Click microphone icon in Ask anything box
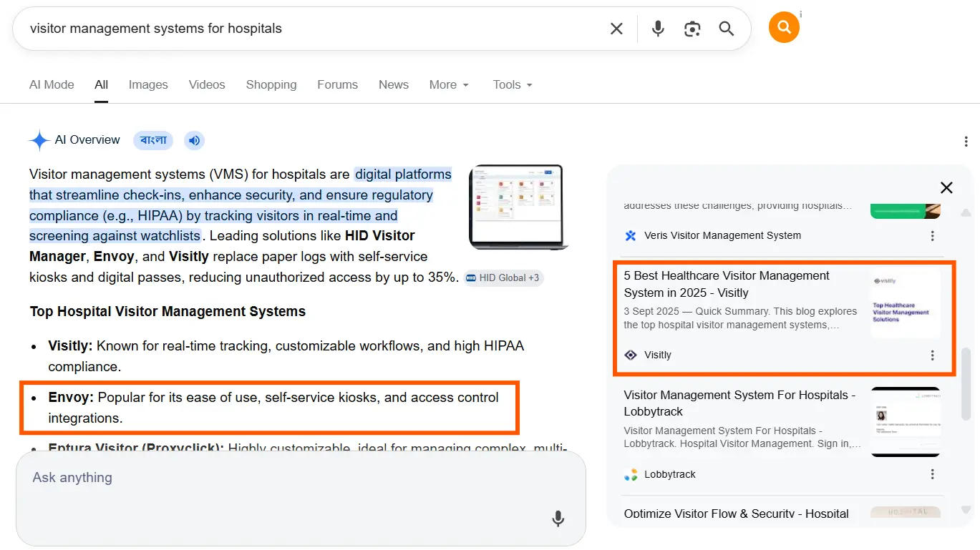Screen dimensions: 980x550 pyautogui.click(x=558, y=519)
